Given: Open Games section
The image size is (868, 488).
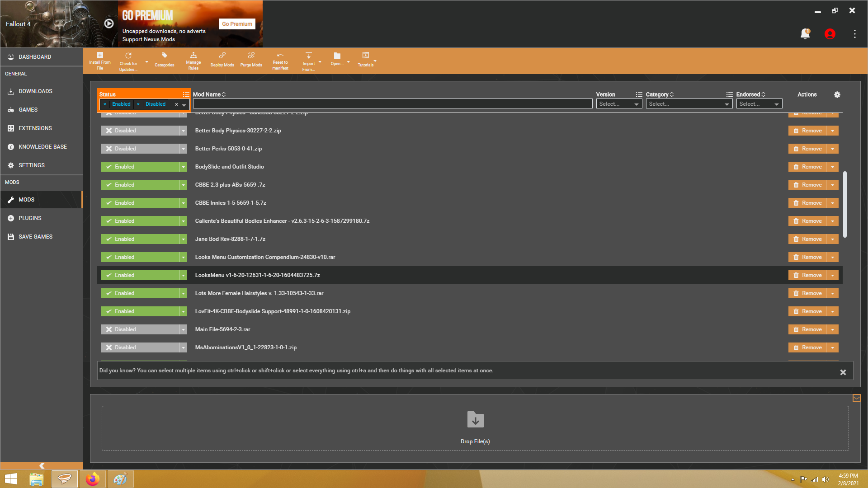Looking at the screenshot, I should tap(42, 110).
